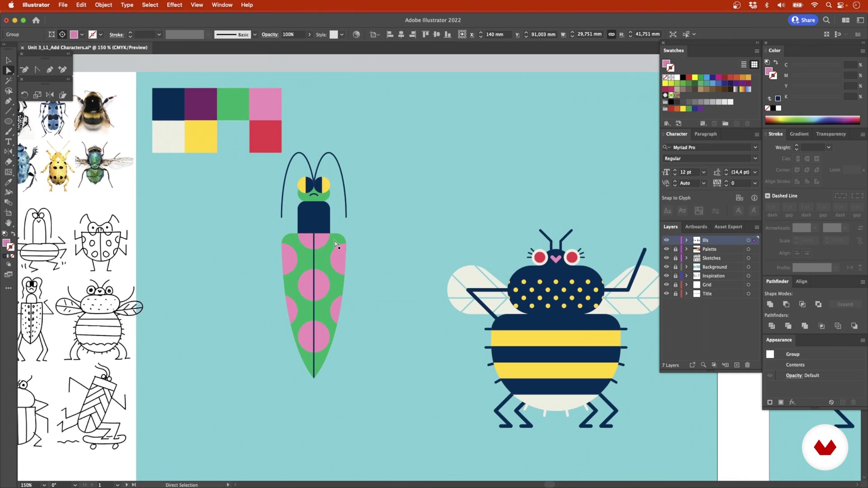
Task: Toggle visibility of Sketches layer
Action: coord(666,258)
